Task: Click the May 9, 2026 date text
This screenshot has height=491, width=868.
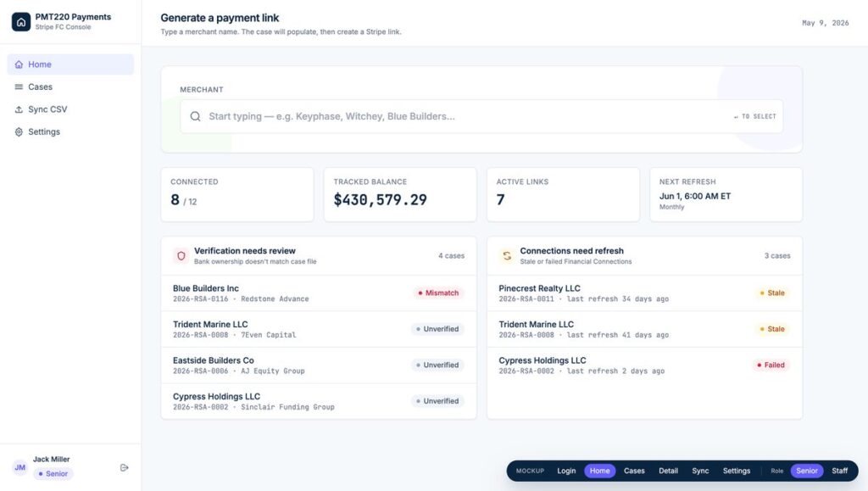Action: pyautogui.click(x=825, y=23)
